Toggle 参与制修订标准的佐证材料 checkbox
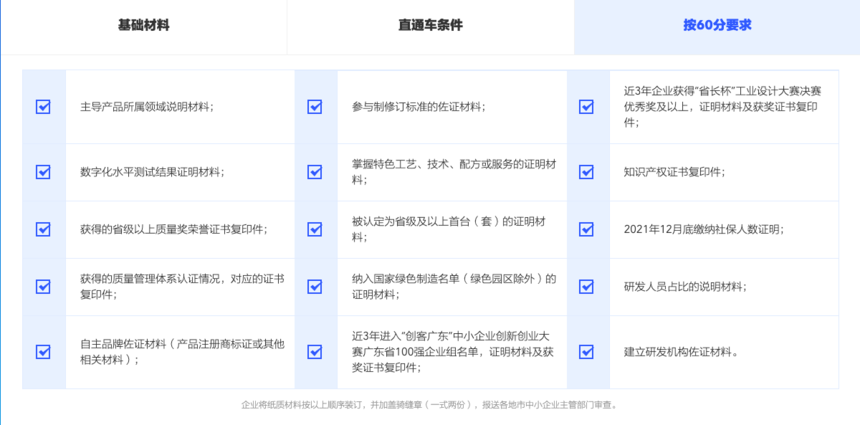Image resolution: width=860 pixels, height=425 pixels. click(x=315, y=106)
